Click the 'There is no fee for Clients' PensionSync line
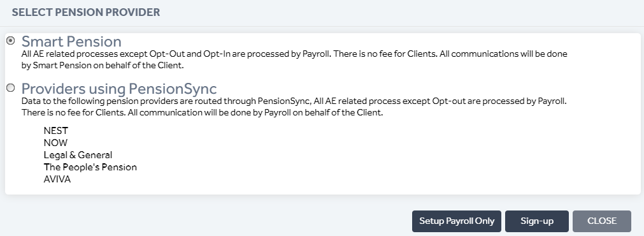This screenshot has width=644, height=236. 202,112
